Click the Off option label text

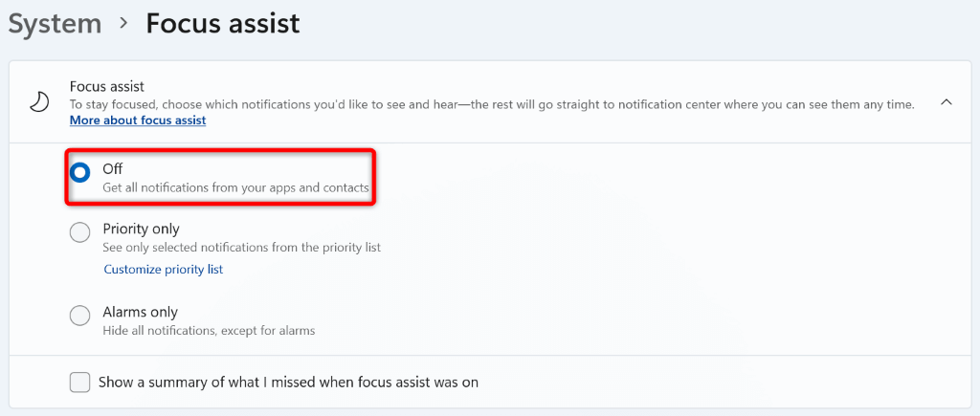point(113,168)
